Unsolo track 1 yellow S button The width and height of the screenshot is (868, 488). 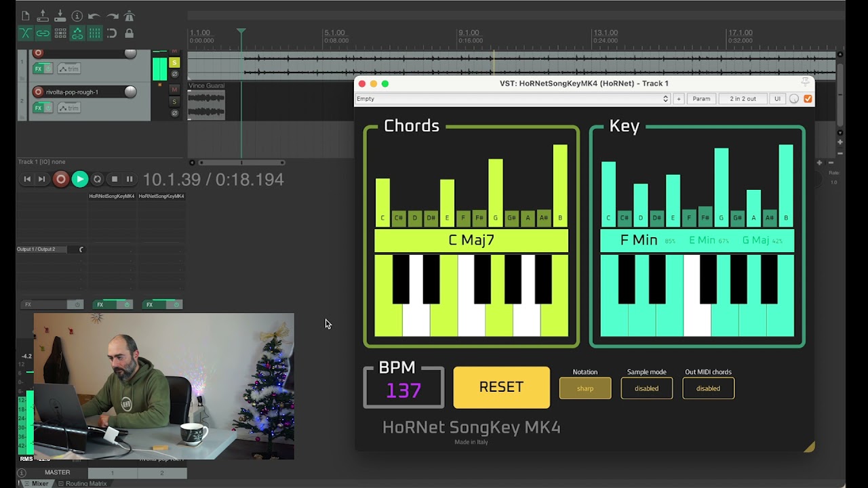click(174, 62)
